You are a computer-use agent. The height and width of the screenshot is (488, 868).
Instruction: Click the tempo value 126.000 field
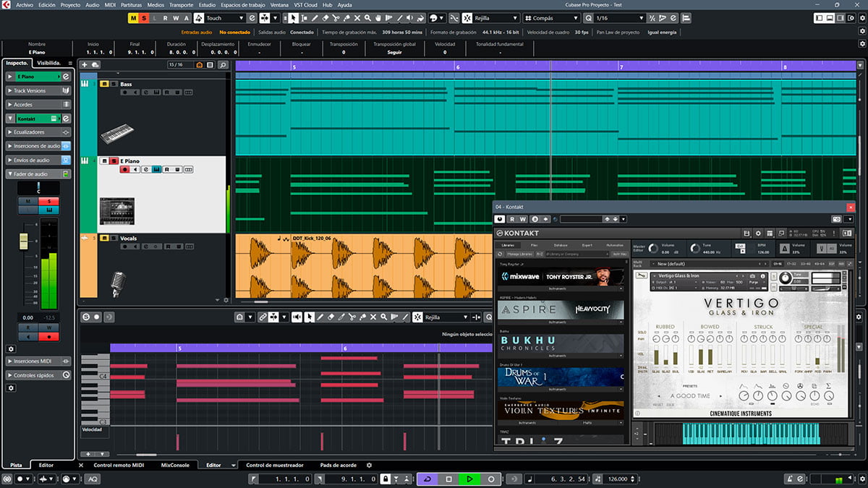pyautogui.click(x=617, y=479)
